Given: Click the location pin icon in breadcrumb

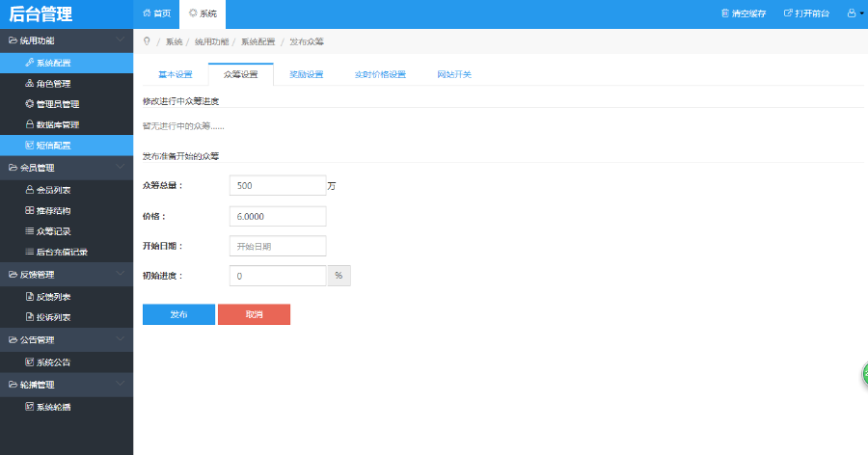Looking at the screenshot, I should pyautogui.click(x=147, y=41).
